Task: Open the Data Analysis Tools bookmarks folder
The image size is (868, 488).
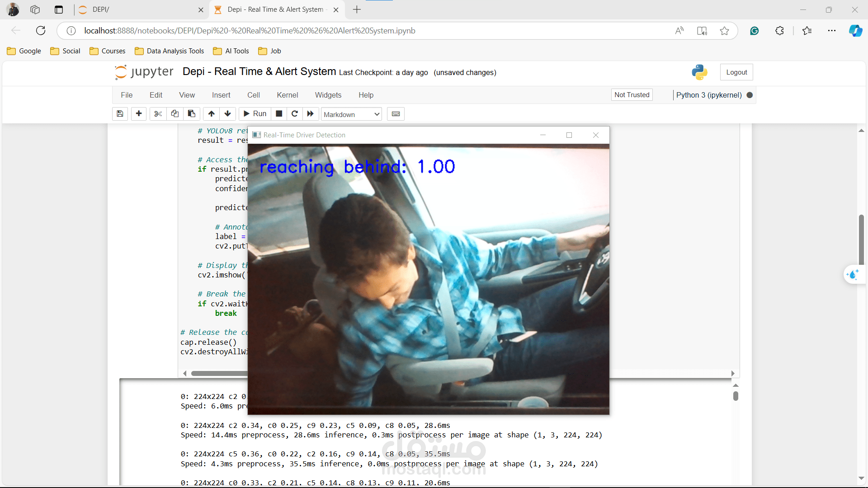Action: pyautogui.click(x=170, y=51)
